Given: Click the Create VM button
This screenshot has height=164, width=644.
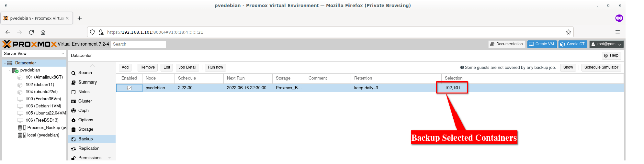Looking at the screenshot, I should pos(542,44).
